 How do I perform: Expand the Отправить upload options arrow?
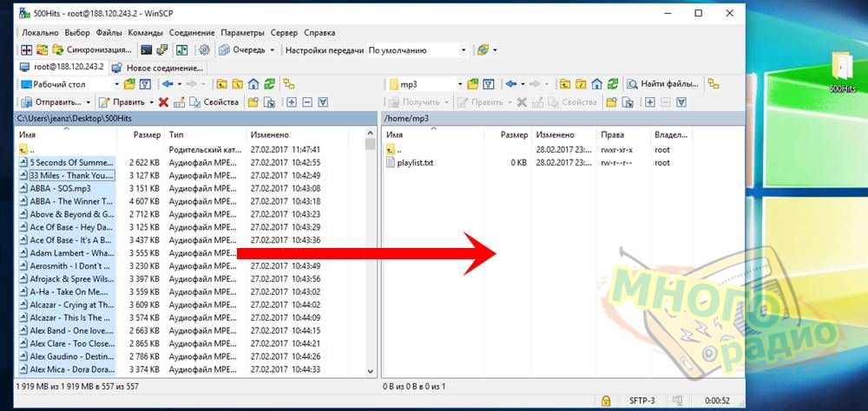point(88,102)
